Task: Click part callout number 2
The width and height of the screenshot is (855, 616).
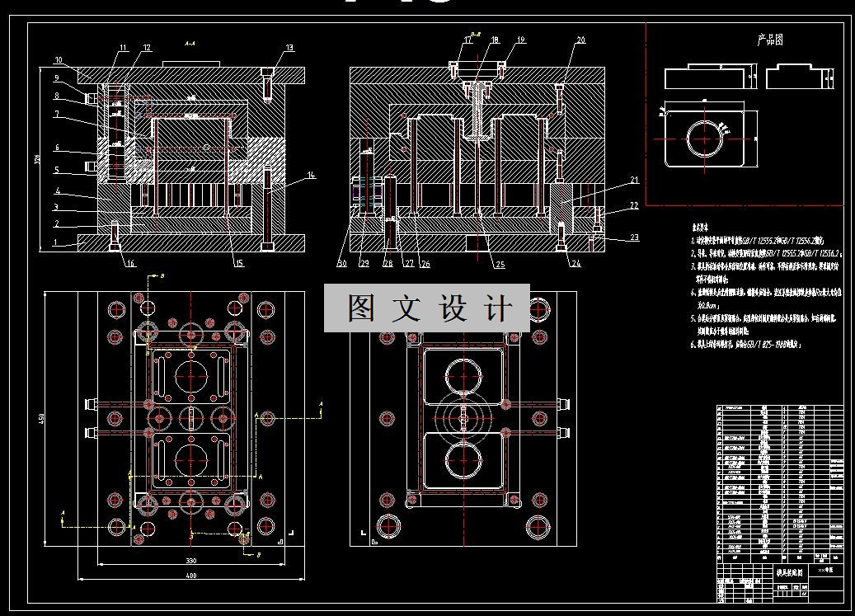Action: (56, 223)
